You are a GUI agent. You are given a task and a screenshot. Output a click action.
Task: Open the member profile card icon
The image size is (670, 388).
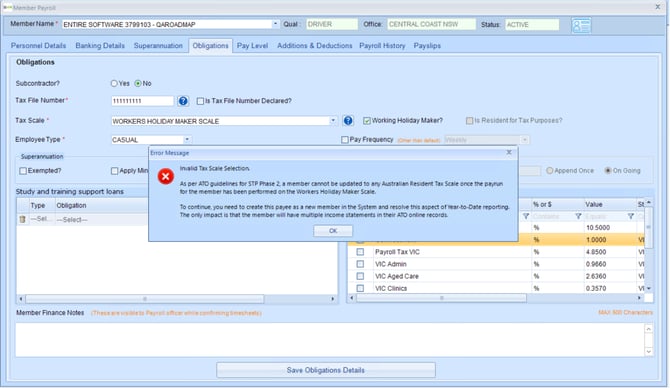coord(581,25)
